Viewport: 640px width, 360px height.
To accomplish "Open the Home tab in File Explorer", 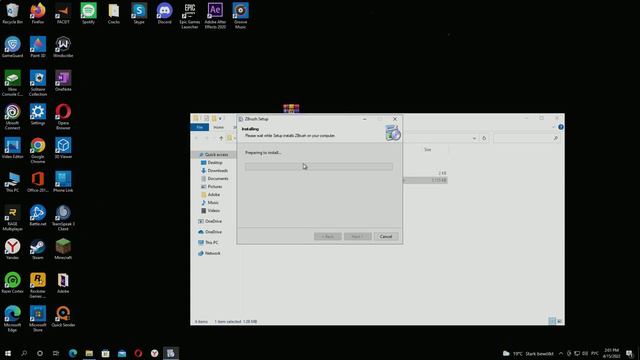I will tap(218, 127).
